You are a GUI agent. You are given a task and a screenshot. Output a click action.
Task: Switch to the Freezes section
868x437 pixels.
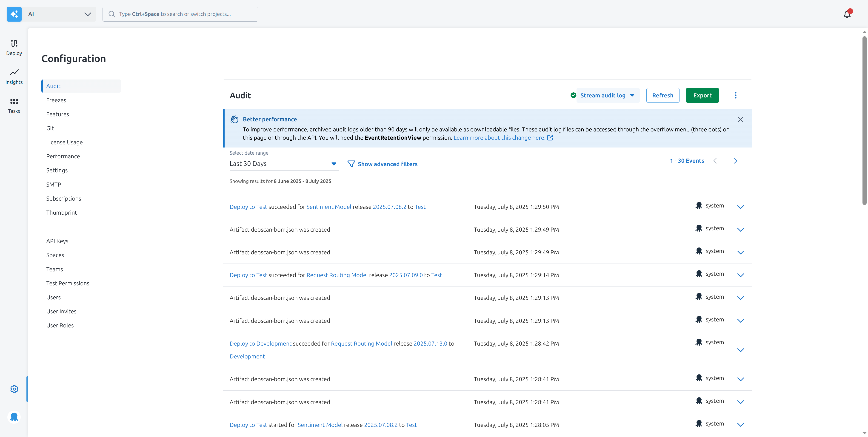(x=56, y=100)
